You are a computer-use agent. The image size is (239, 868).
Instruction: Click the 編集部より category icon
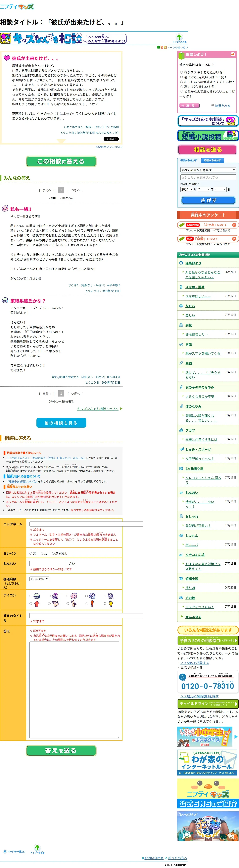pos(181,263)
